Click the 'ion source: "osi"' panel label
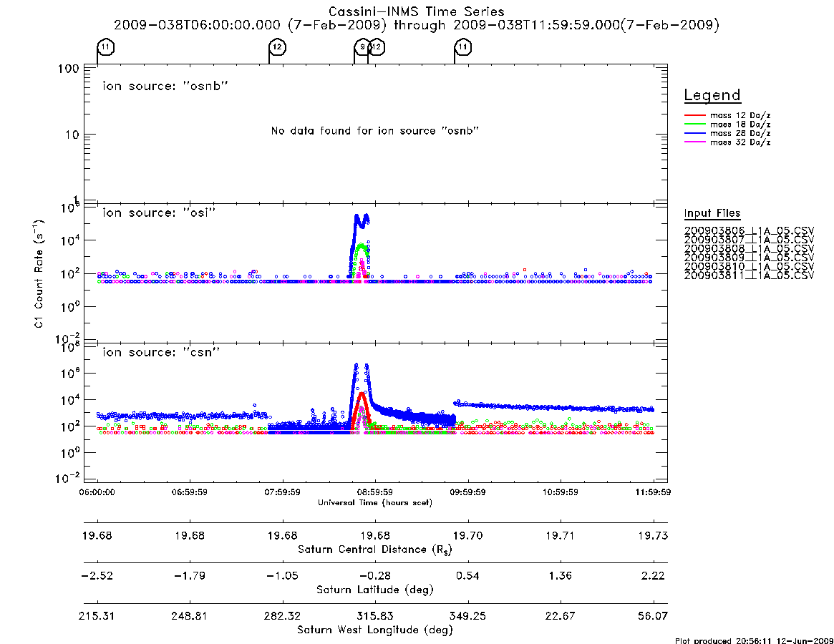 tap(159, 213)
